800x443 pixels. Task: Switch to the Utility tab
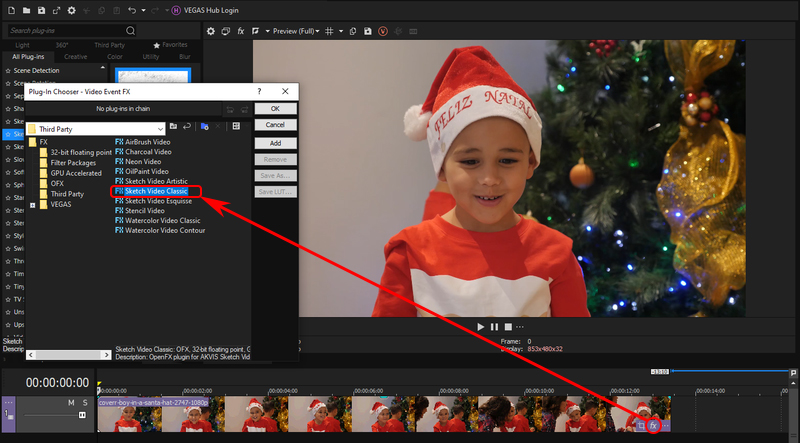click(x=151, y=57)
